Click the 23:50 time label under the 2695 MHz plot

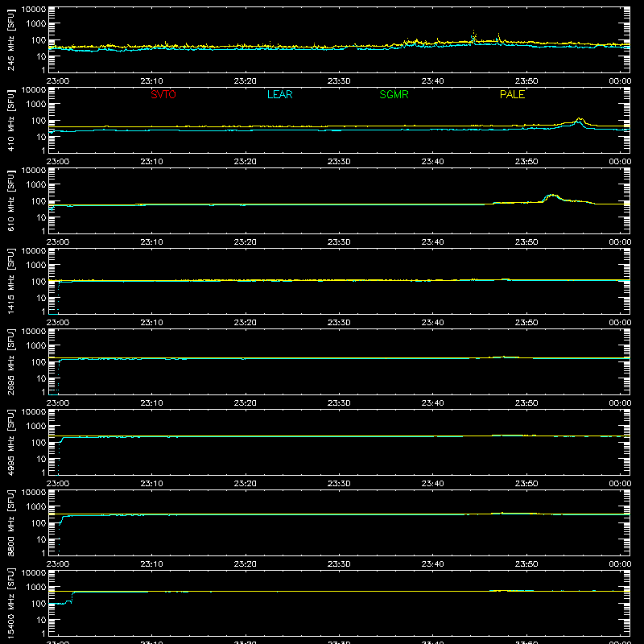click(x=526, y=403)
